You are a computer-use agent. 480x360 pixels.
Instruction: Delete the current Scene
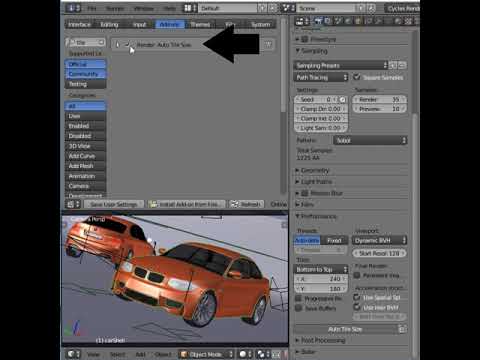371,8
